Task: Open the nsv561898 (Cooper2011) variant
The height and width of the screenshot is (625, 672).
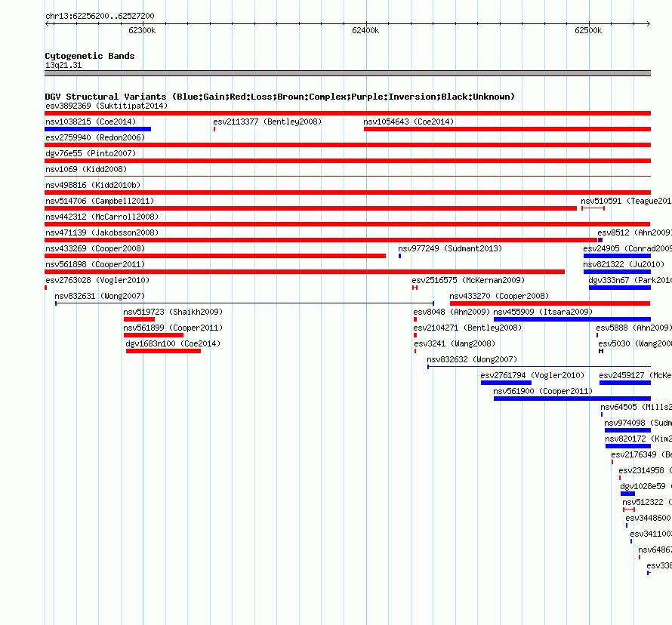Action: pos(95,264)
